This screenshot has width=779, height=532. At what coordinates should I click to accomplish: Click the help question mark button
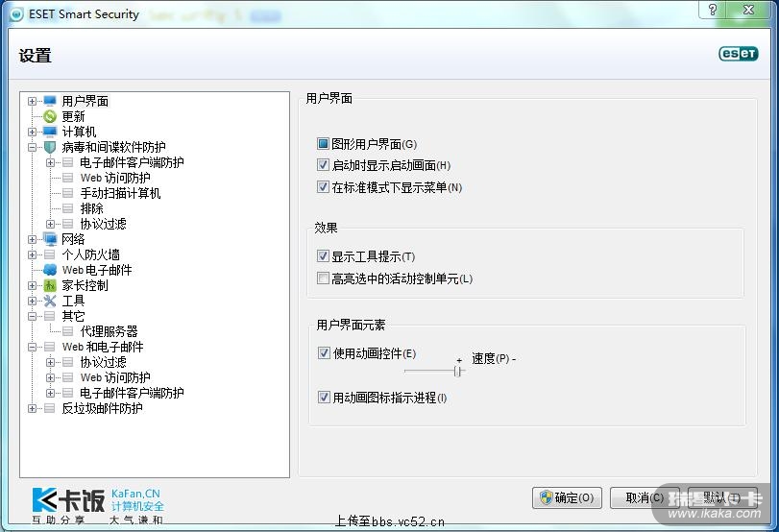pyautogui.click(x=713, y=10)
